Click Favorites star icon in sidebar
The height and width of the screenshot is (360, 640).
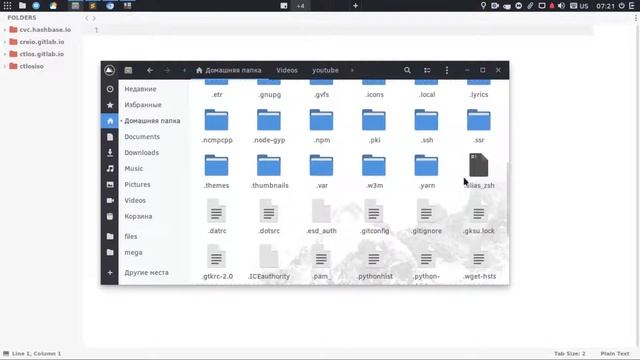(110, 105)
